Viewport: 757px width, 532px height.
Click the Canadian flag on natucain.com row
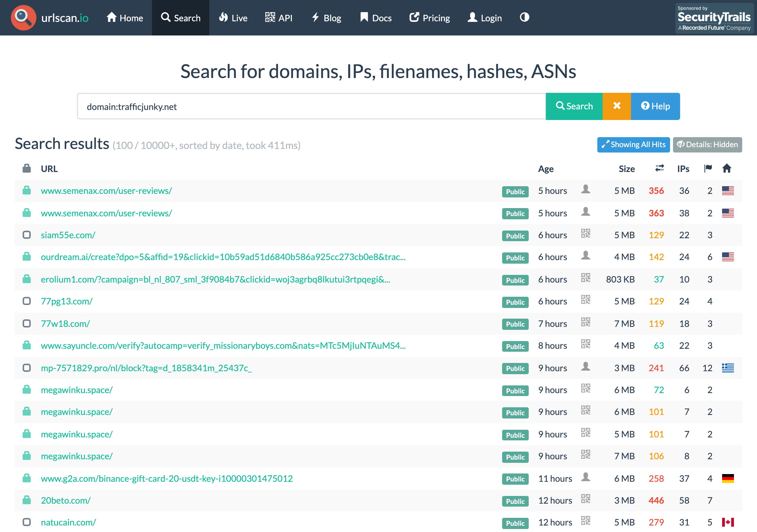[x=728, y=522]
